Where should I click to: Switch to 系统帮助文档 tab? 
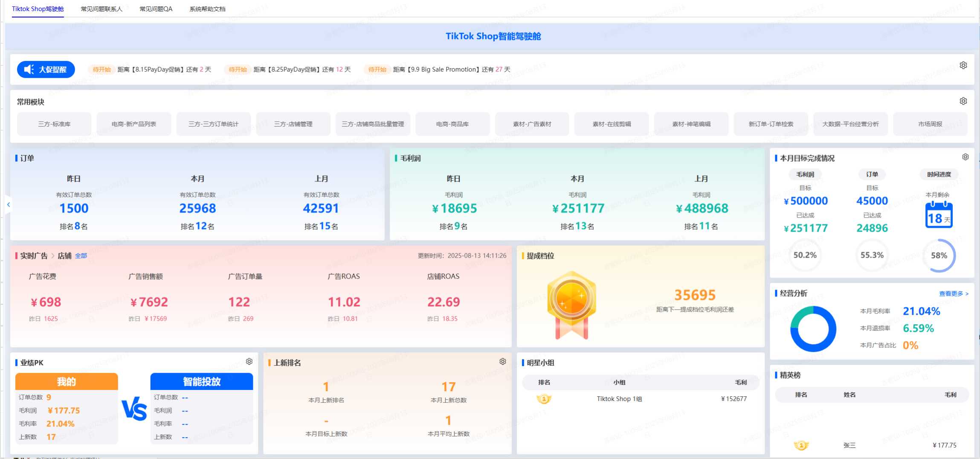point(208,9)
